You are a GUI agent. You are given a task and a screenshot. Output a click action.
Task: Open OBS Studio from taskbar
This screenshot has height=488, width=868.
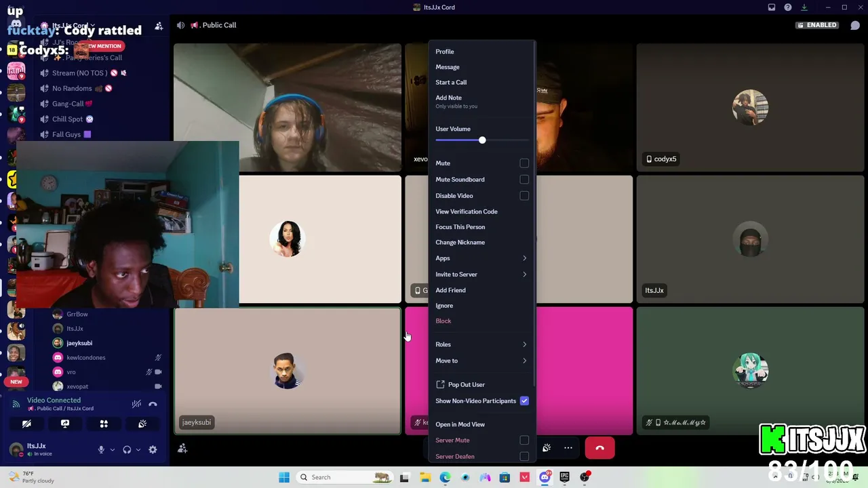[x=585, y=477]
